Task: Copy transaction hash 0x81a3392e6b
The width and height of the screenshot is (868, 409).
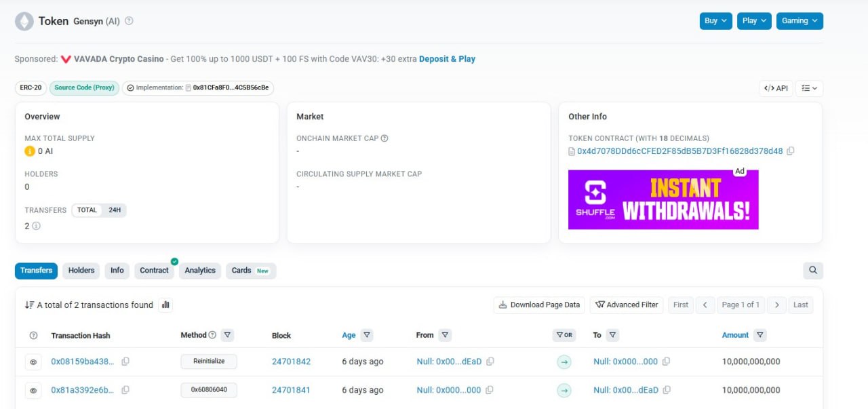Action: (125, 390)
